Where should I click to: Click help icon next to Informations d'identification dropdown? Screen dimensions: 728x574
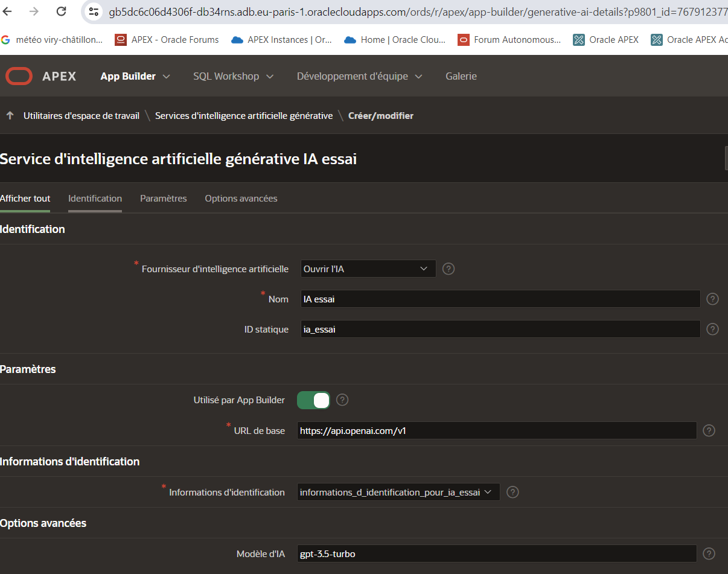pos(512,492)
